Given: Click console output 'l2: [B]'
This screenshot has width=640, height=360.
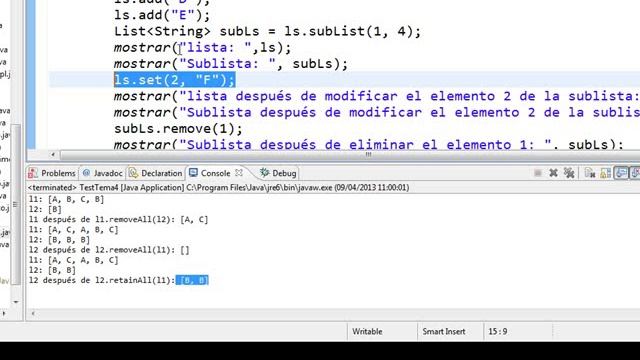Looking at the screenshot, I should click(45, 209).
